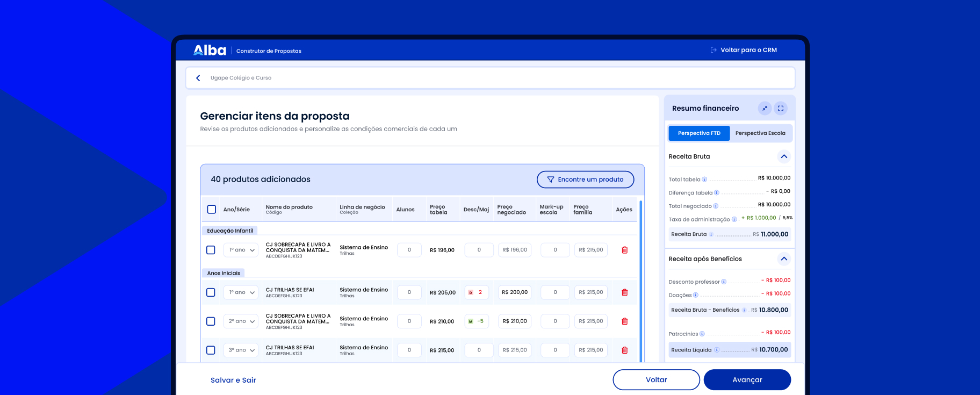Click the info icon next to Total tabela

(704, 179)
